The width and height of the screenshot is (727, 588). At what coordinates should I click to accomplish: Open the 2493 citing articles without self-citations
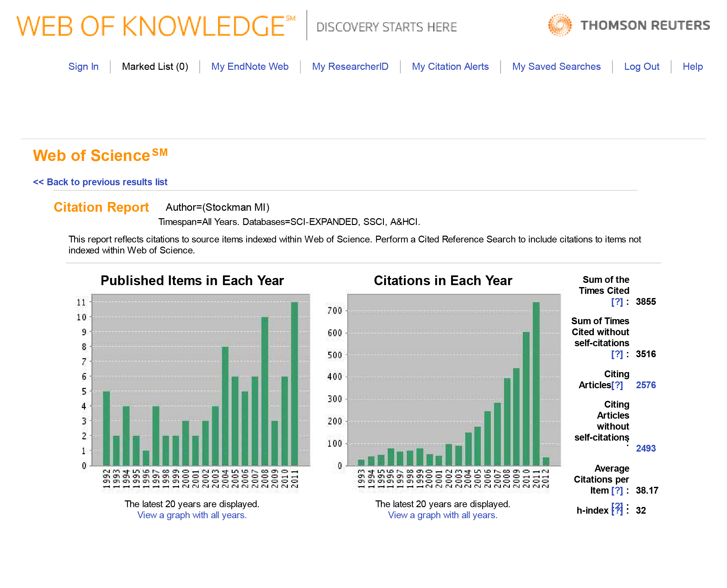[645, 448]
